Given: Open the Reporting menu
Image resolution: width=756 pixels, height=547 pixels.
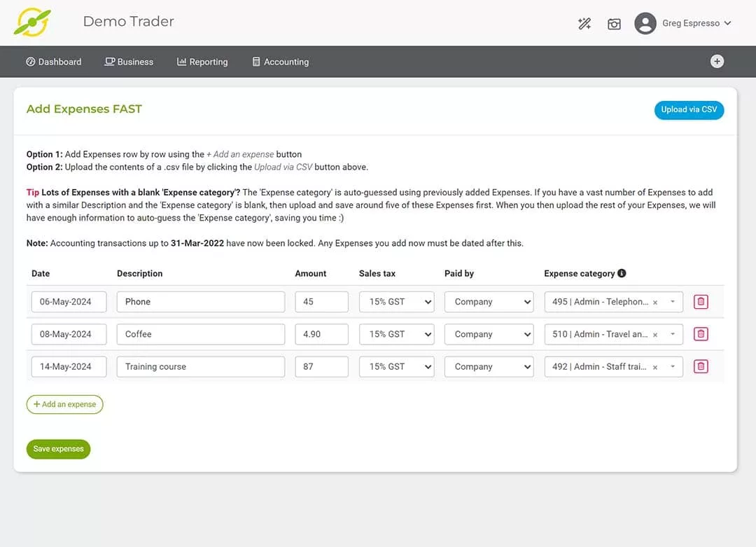Looking at the screenshot, I should point(202,62).
